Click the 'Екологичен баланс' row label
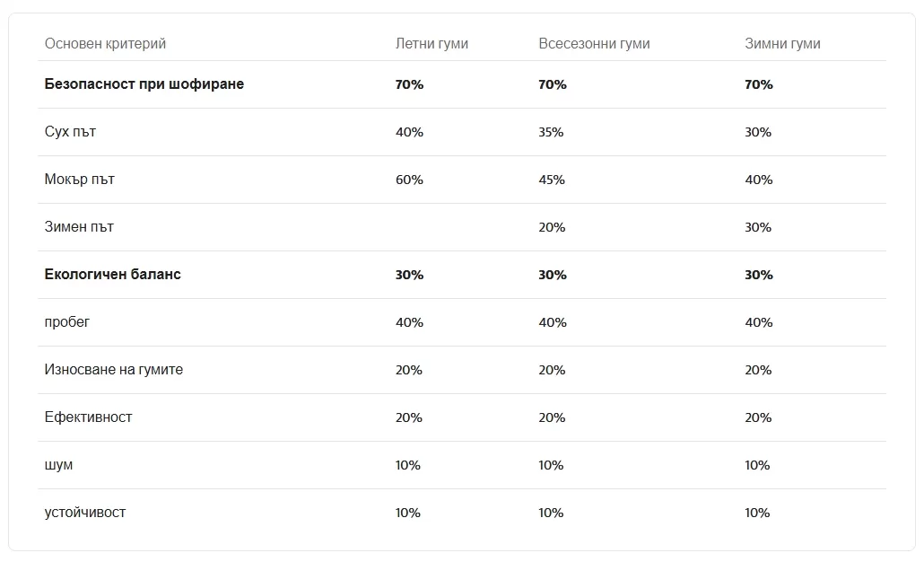 point(112,274)
